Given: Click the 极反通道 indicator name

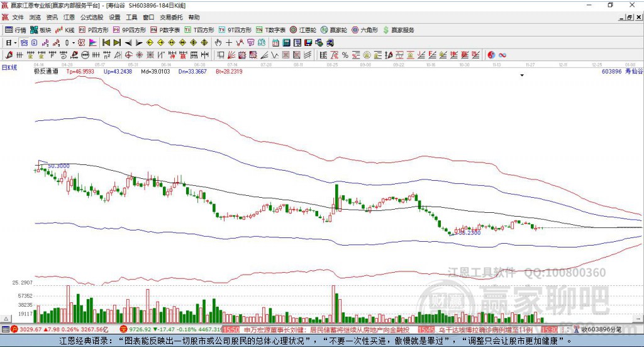Looking at the screenshot, I should (x=46, y=71).
